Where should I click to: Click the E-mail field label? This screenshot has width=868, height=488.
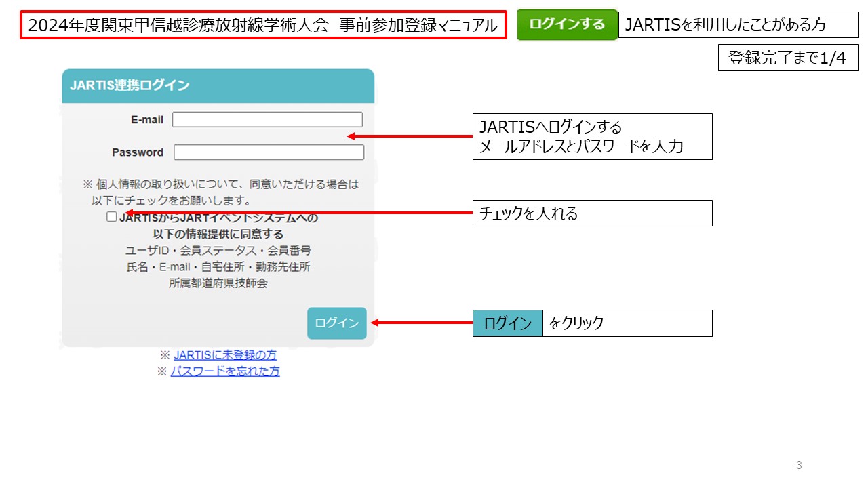click(x=147, y=120)
